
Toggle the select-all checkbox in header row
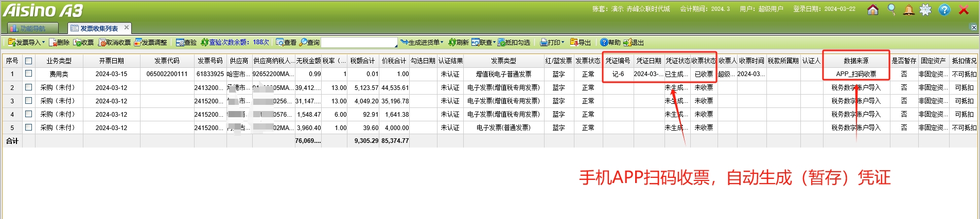tap(28, 61)
